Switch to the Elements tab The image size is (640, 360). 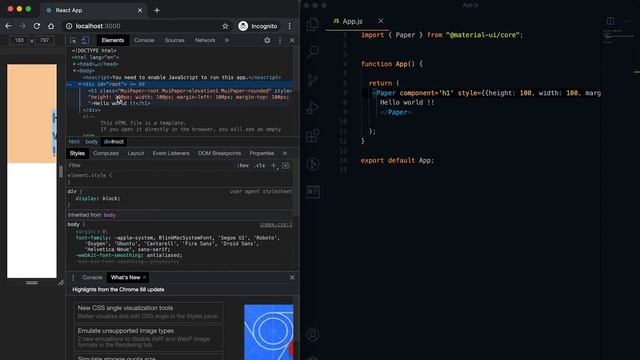coord(113,40)
